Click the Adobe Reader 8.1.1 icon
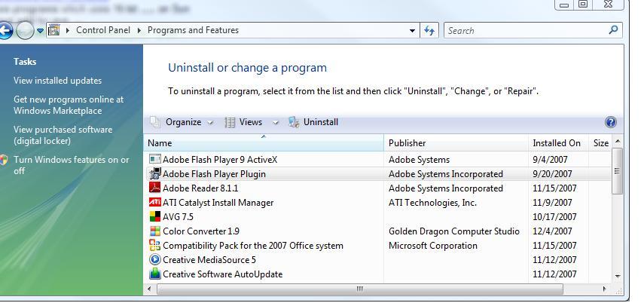Image resolution: width=644 pixels, height=306 pixels. pos(154,188)
